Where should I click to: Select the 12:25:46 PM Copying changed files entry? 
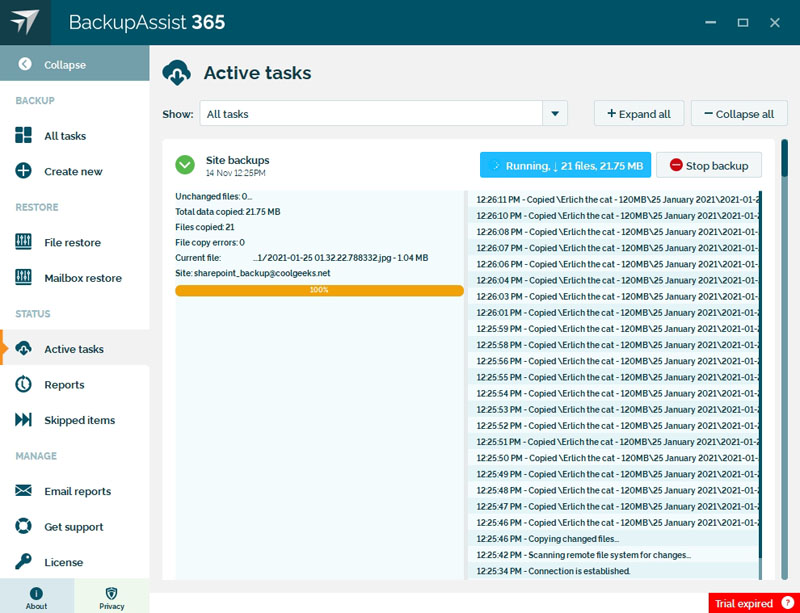click(x=613, y=538)
